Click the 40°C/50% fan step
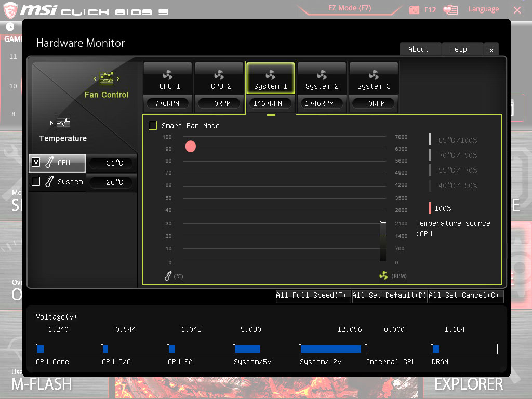Screen dimensions: 532x399 point(454,185)
